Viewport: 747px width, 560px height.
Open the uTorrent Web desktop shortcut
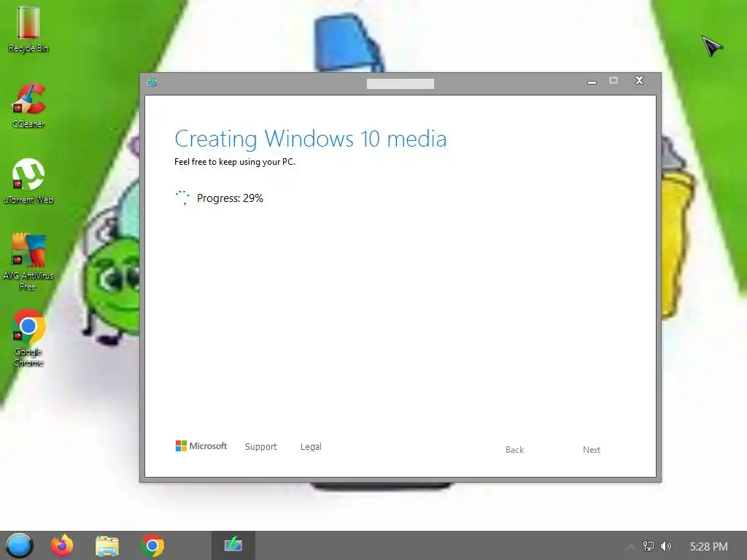(28, 182)
